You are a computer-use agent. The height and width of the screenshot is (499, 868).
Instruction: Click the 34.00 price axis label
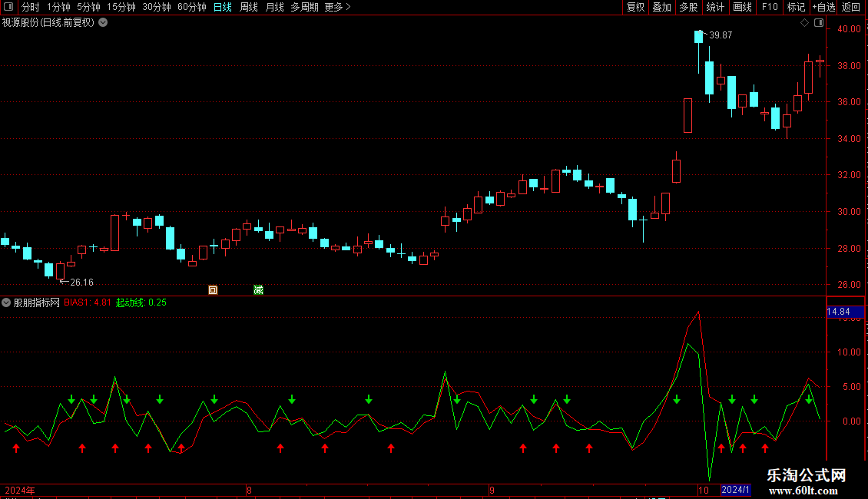pos(849,138)
